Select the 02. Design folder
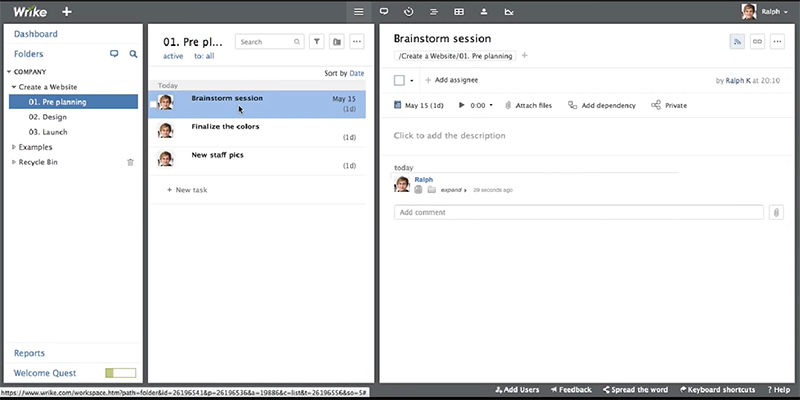Viewport: 800px width, 400px height. tap(48, 116)
